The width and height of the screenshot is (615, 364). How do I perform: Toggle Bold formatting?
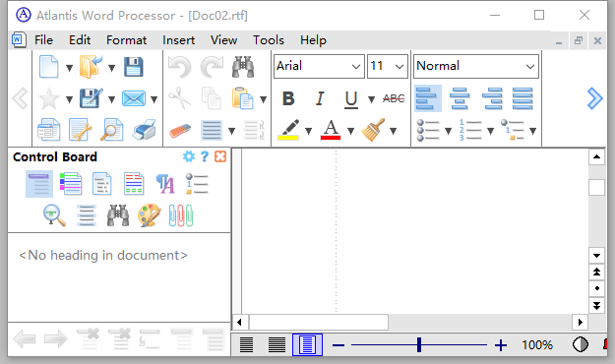(288, 98)
